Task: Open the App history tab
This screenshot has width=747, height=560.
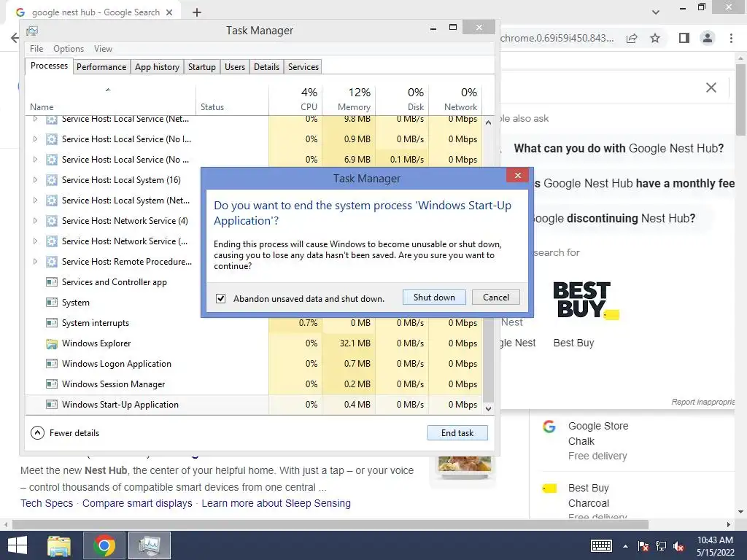Action: [157, 66]
